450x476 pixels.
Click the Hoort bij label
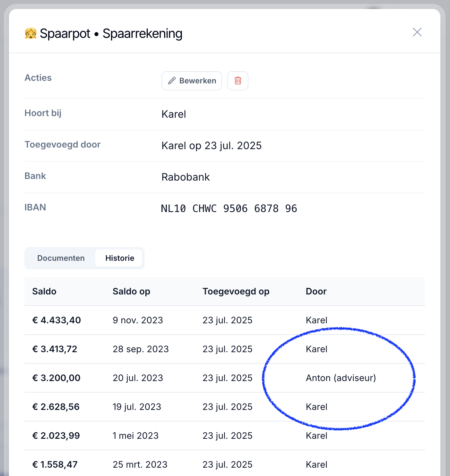pyautogui.click(x=43, y=113)
